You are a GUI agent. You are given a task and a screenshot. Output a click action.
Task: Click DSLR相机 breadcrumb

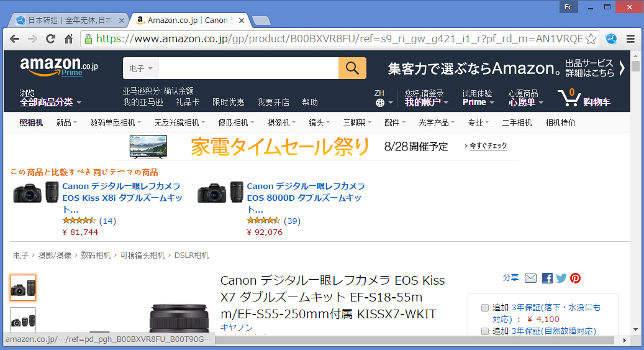point(192,256)
